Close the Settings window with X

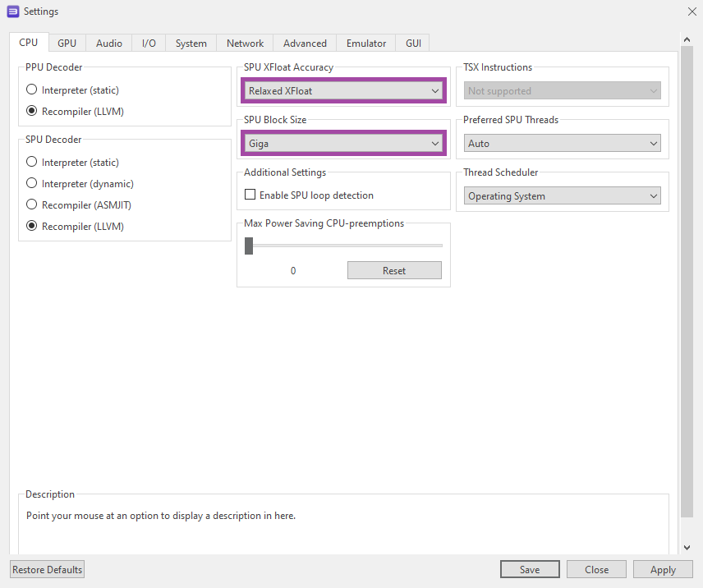pyautogui.click(x=692, y=11)
